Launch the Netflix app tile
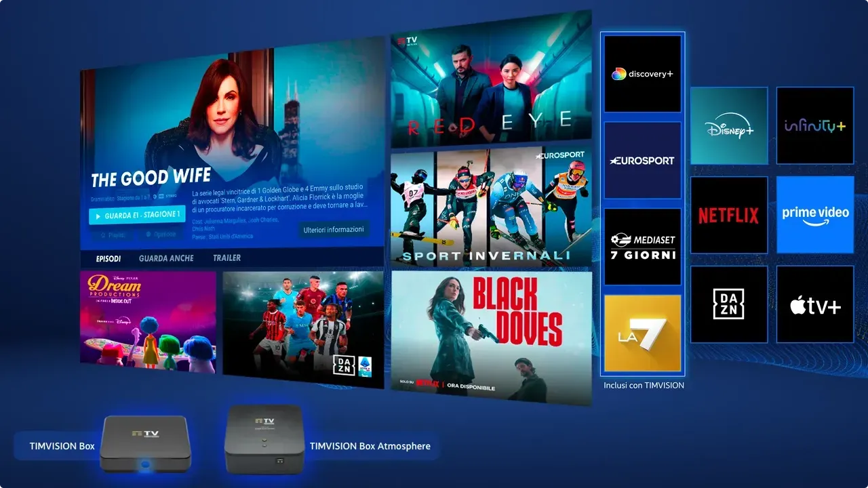The height and width of the screenshot is (488, 868). tap(729, 215)
